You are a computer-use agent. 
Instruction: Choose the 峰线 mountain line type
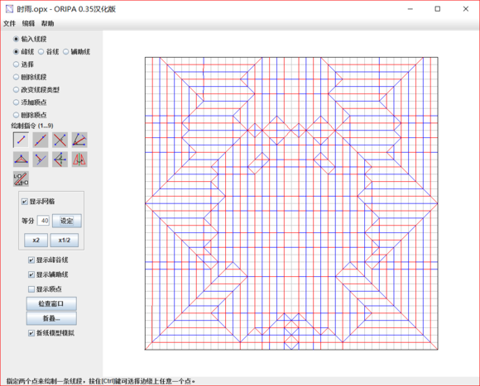[x=23, y=52]
